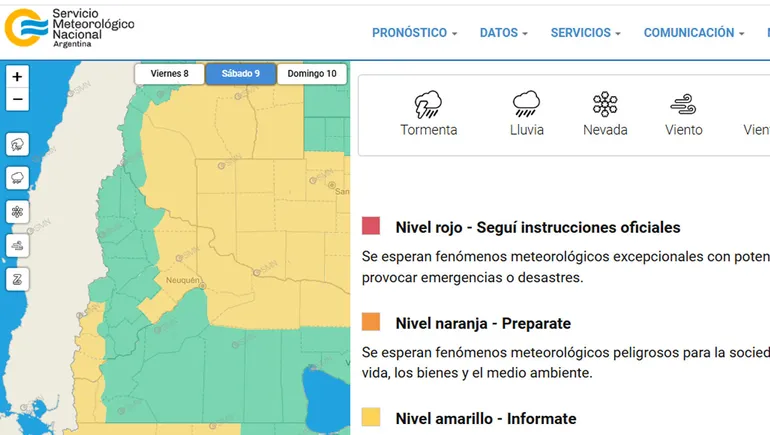770x435 pixels.
Task: Click the orange Nivel naranja swatch
Action: pos(371,322)
